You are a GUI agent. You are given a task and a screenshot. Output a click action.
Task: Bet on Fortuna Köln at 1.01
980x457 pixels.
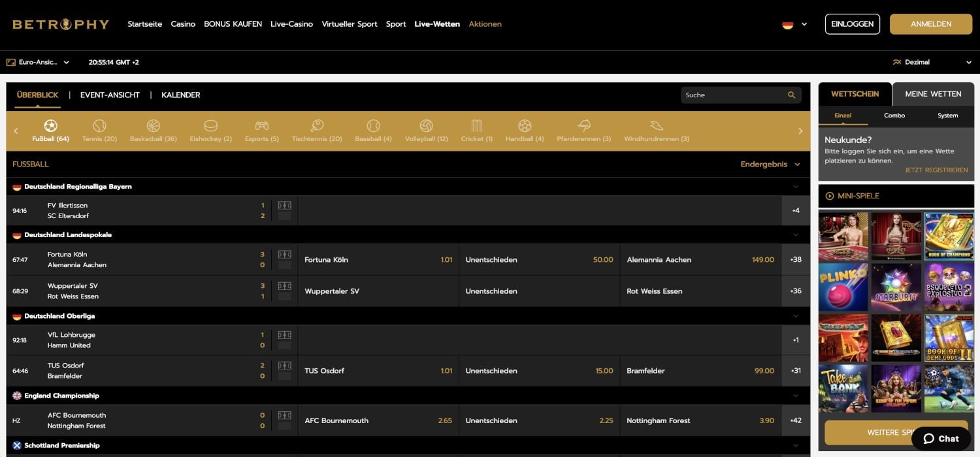(x=378, y=260)
